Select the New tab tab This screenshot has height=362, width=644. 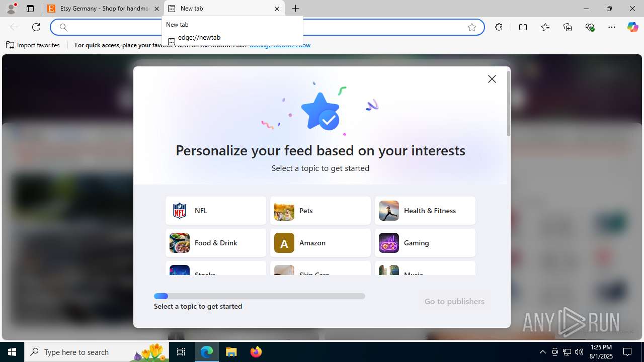click(224, 9)
